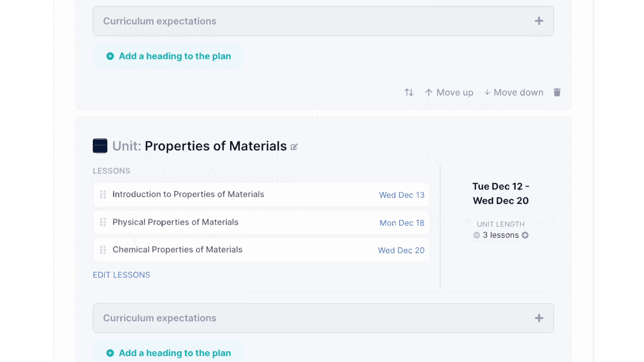
Task: Grab the Chemical Properties lesson drag handle
Action: 103,250
